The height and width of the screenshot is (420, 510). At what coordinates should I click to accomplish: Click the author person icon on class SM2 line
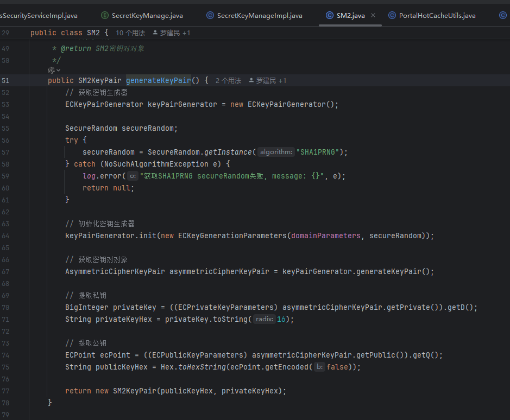[155, 33]
